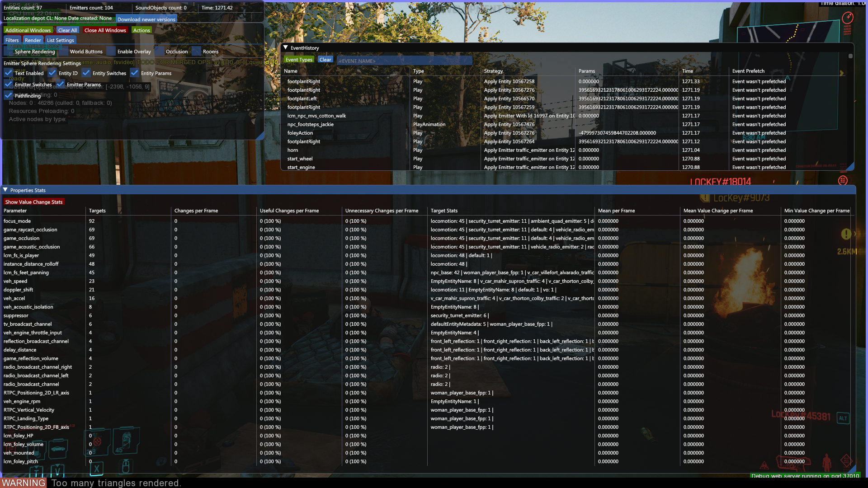Turn off the Pathfinding checkbox
Viewport: 868px width, 488px height.
9,95
